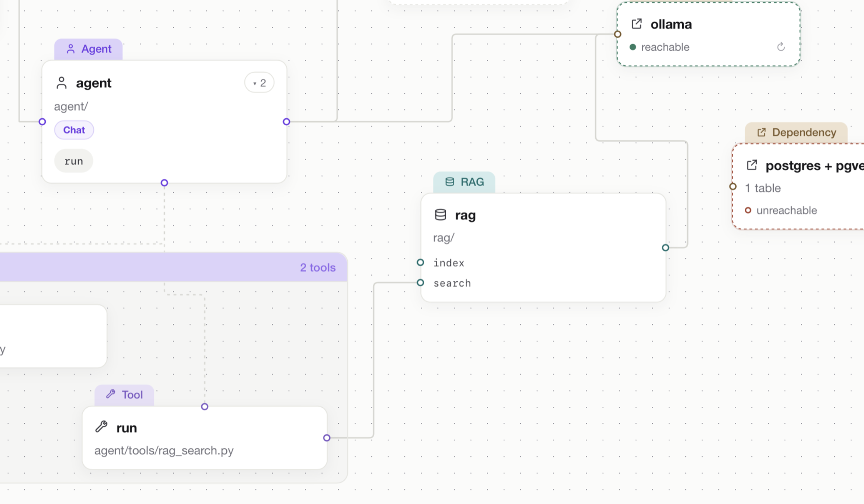Click the run tool's right connection port
The width and height of the screenshot is (864, 504).
pyautogui.click(x=327, y=438)
